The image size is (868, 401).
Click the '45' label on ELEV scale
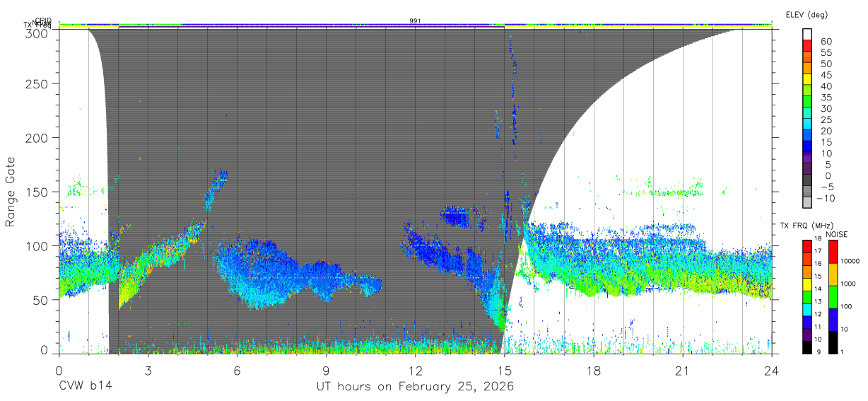coord(826,75)
